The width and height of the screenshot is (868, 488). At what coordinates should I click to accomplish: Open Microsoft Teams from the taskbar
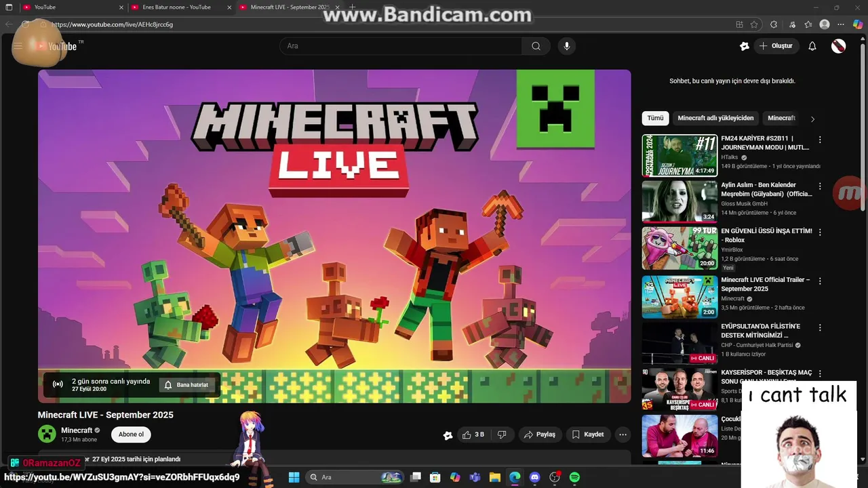(x=475, y=477)
